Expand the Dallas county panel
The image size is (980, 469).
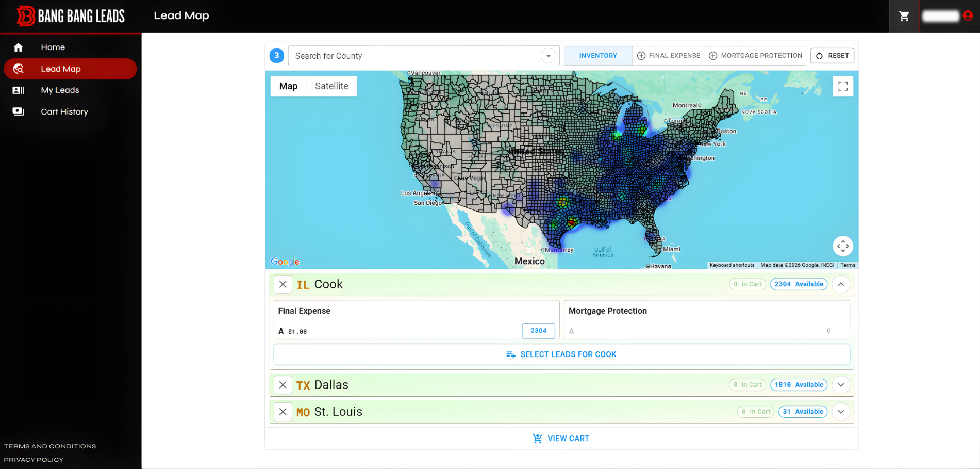840,385
